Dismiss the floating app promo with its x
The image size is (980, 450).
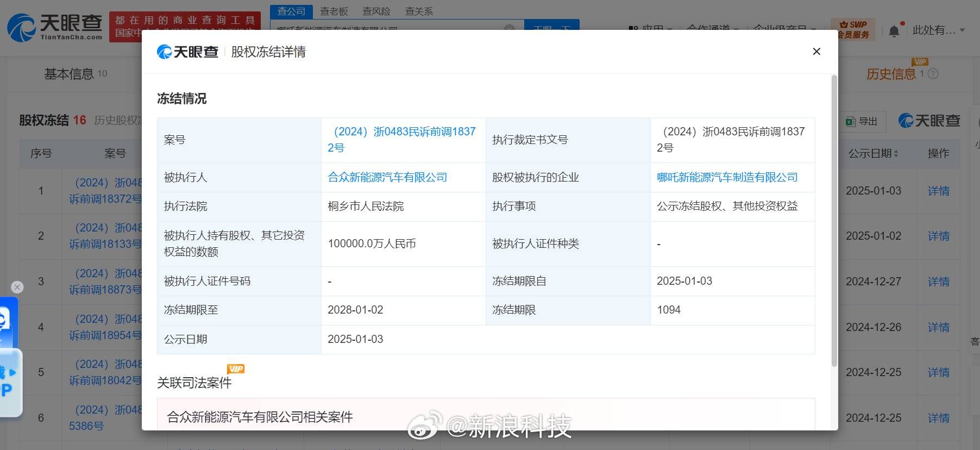(17, 287)
